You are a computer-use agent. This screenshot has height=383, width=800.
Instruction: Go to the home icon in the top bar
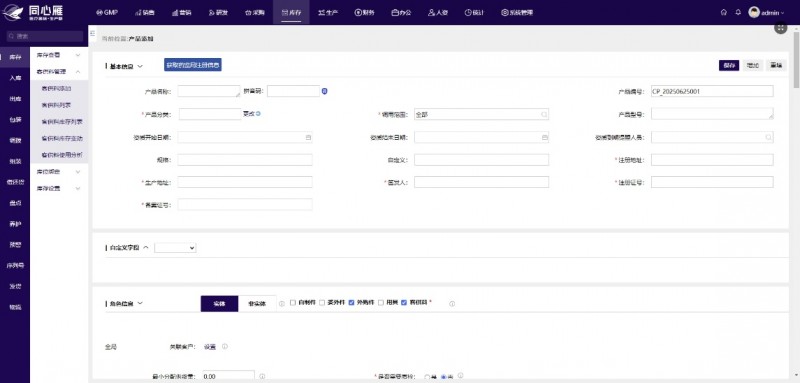click(x=723, y=12)
